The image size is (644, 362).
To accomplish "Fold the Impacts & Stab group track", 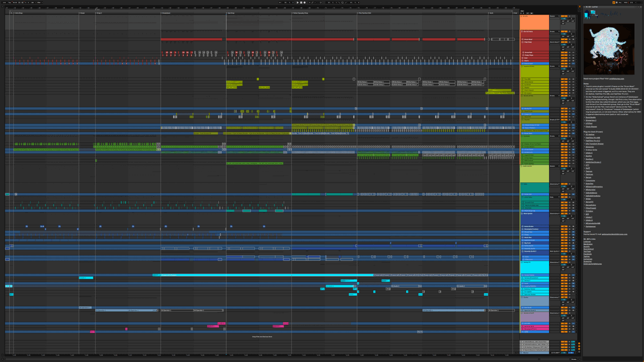I will 522,66.
